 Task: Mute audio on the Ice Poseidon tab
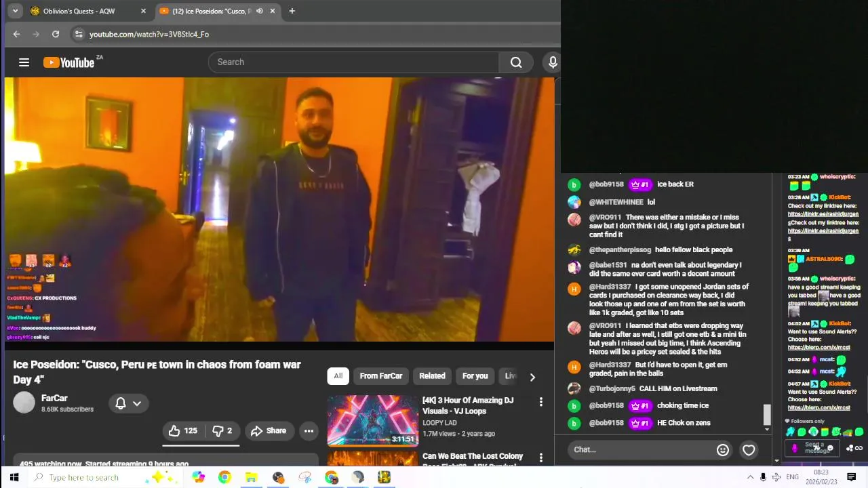(259, 11)
